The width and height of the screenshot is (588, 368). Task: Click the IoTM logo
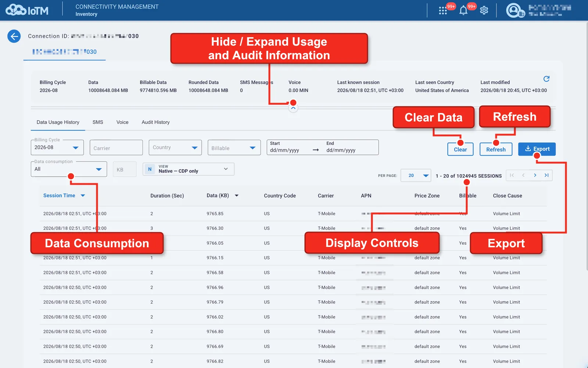pyautogui.click(x=27, y=10)
